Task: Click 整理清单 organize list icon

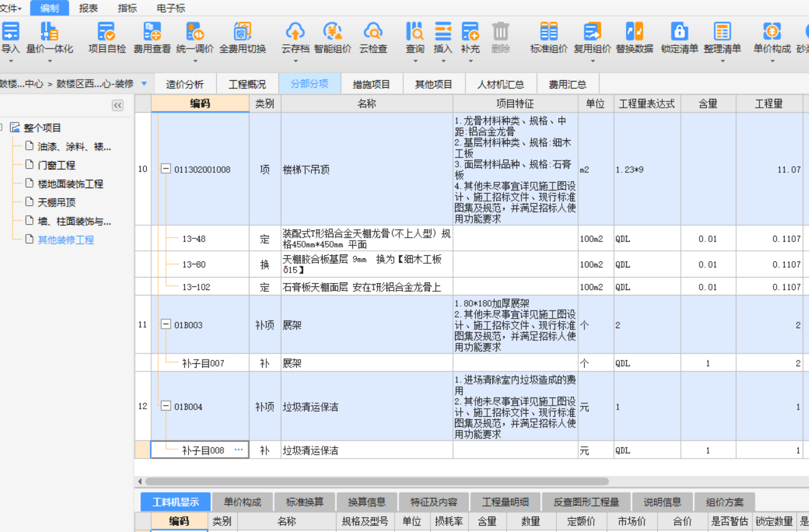Action: coord(722,31)
